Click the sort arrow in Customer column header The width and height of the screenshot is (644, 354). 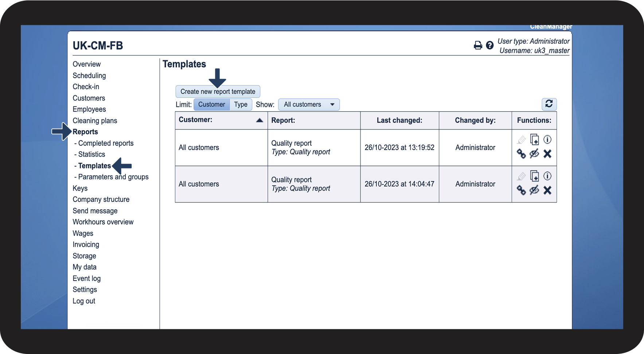tap(259, 120)
